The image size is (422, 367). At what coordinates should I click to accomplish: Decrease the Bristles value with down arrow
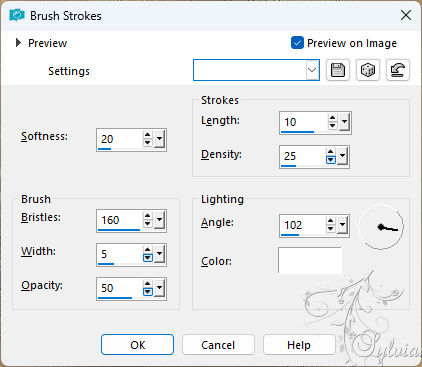click(148, 224)
